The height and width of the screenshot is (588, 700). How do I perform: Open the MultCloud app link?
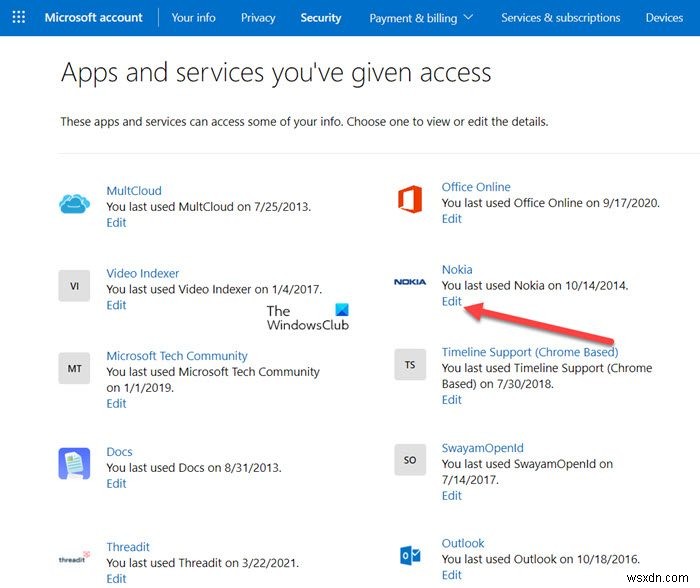click(134, 191)
